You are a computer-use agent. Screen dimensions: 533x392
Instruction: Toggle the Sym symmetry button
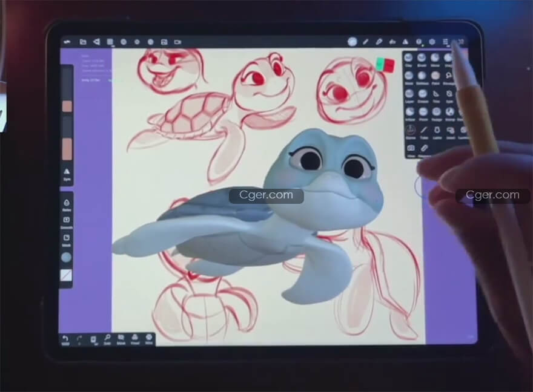coord(67,174)
